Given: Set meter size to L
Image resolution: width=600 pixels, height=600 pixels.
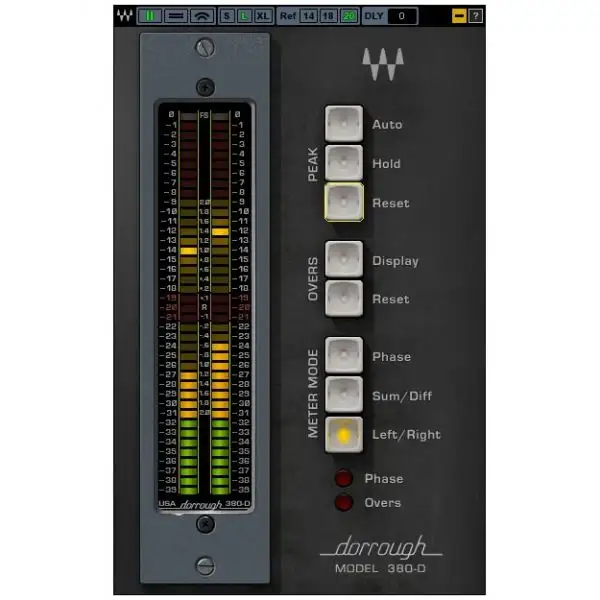Looking at the screenshot, I should [x=243, y=16].
